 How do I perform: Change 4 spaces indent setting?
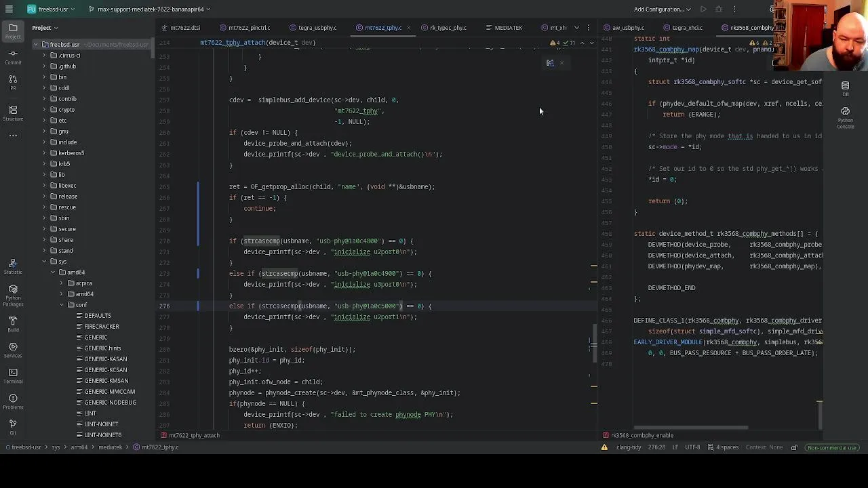click(x=723, y=447)
